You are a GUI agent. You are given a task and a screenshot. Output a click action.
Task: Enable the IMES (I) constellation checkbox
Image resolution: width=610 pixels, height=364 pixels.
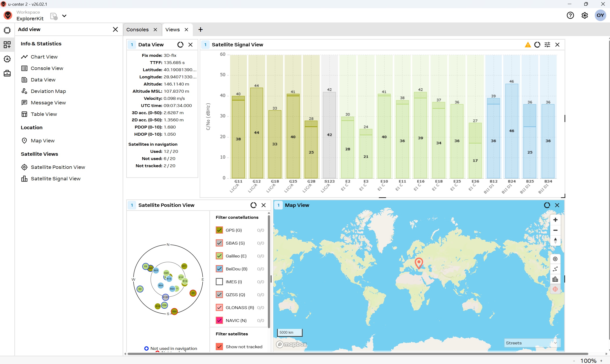click(x=219, y=282)
